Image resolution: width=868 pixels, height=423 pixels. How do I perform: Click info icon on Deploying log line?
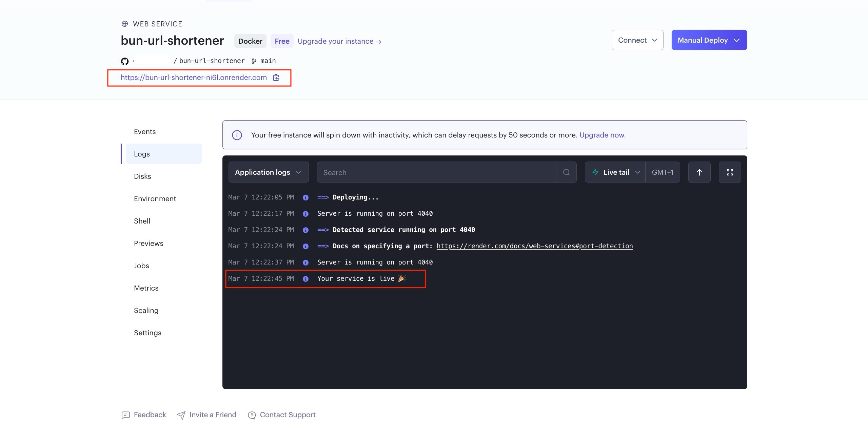click(x=305, y=197)
